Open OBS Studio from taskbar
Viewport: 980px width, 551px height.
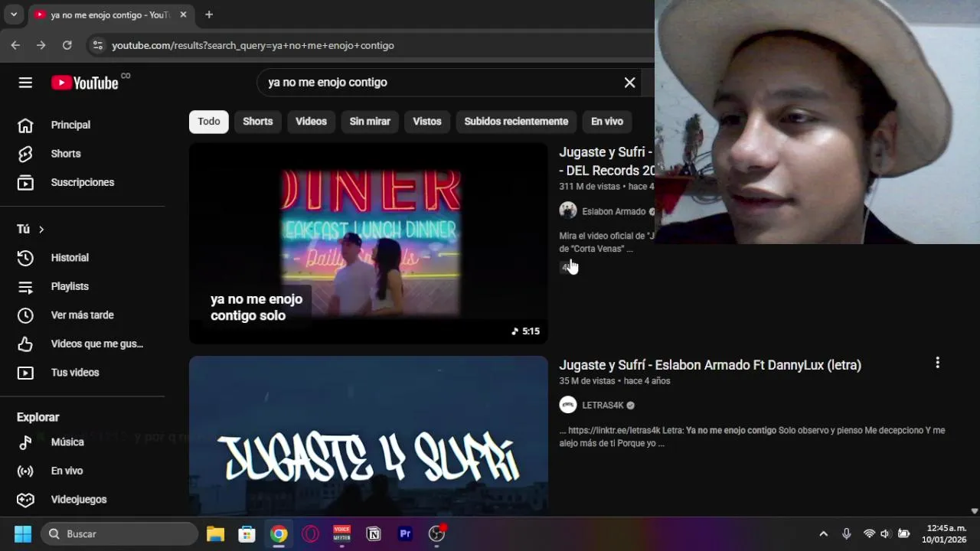pyautogui.click(x=437, y=533)
